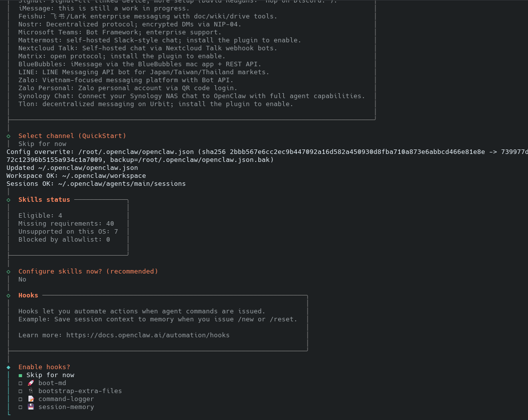Click the diamond marker beside Select channel
528x420 pixels.
[8, 136]
